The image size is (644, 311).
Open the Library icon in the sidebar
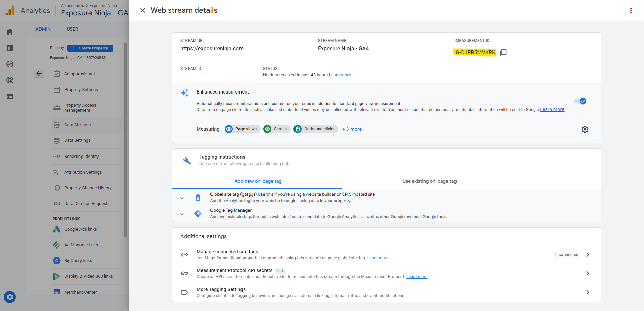coord(9,96)
